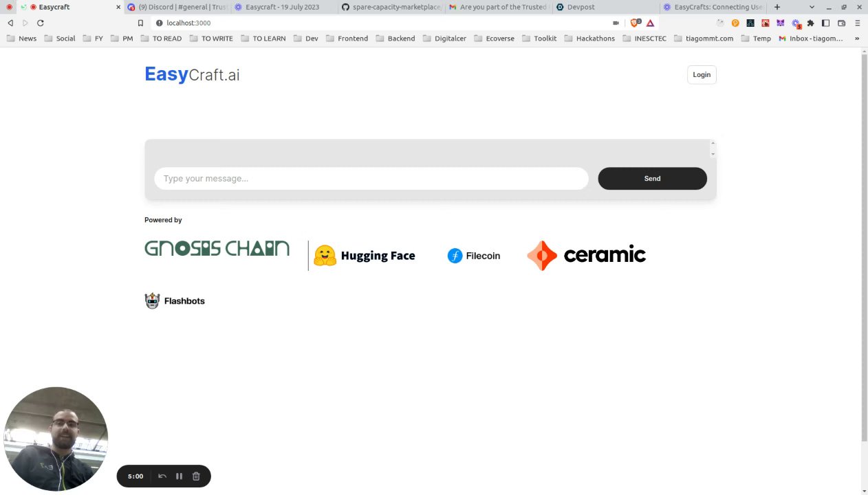Open the News bookmarks folder
868x495 pixels.
pyautogui.click(x=21, y=38)
